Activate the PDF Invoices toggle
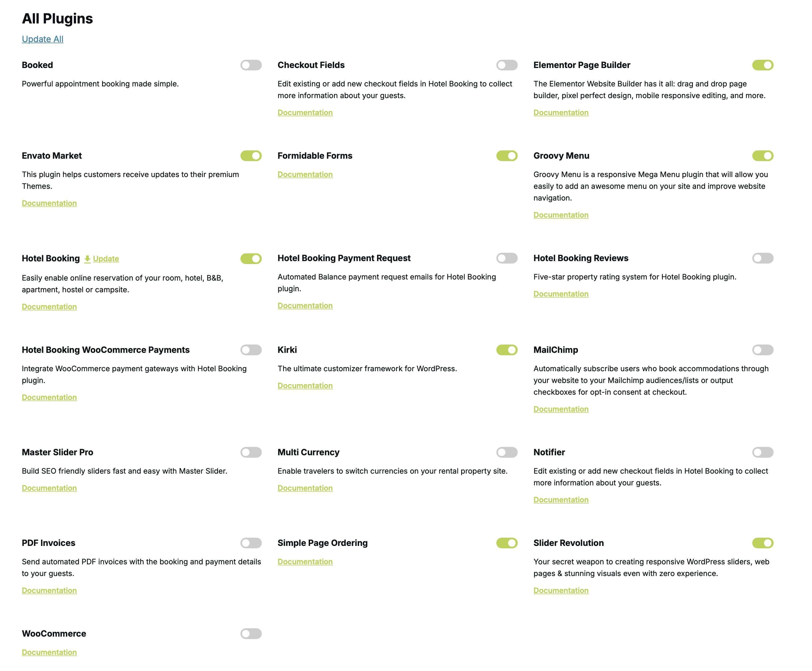This screenshot has width=812, height=671. [251, 543]
